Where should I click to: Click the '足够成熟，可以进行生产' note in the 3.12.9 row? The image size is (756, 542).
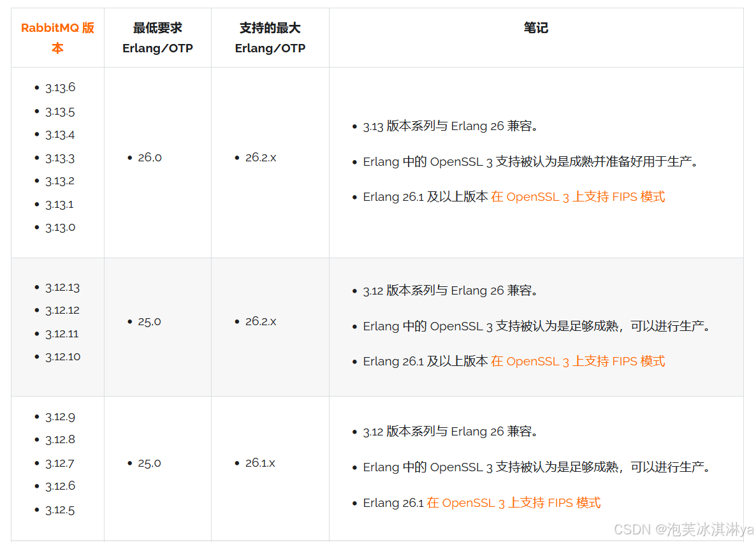click(537, 467)
